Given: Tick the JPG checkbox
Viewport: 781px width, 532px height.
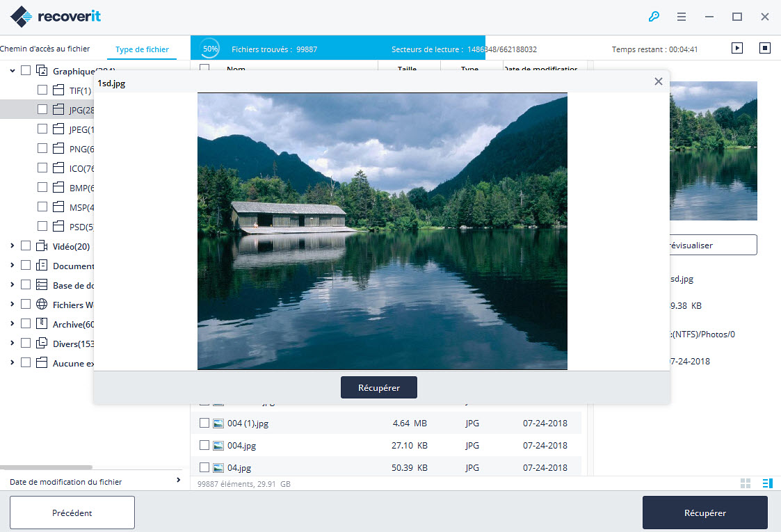Looking at the screenshot, I should click(x=42, y=109).
